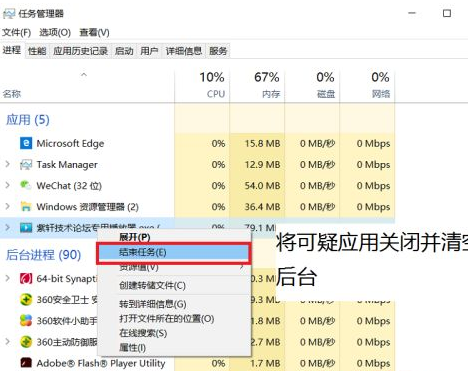Viewport: 468px width, 371px height.
Task: Select the Microsoft Edge process name
Action: click(x=70, y=144)
